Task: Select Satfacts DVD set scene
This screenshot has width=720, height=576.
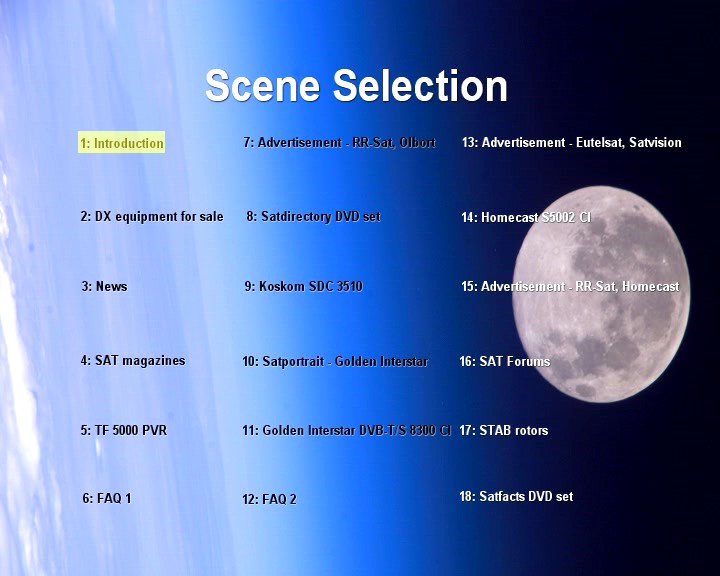Action: [516, 496]
